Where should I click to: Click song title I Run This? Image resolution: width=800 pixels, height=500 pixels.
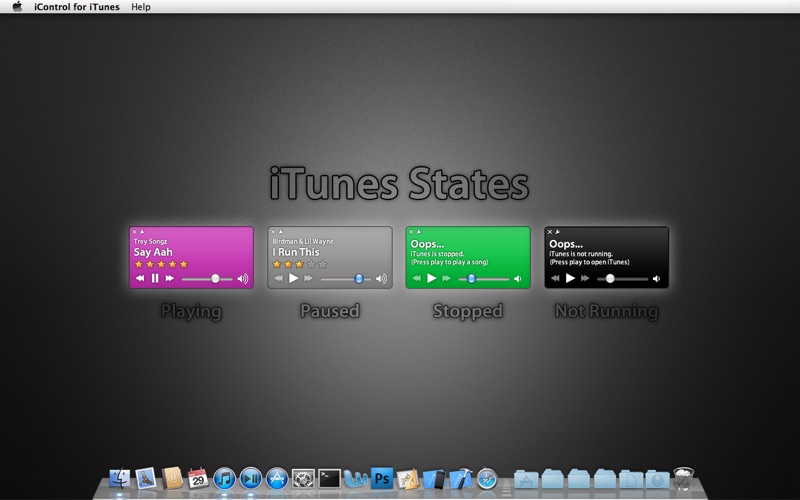296,252
